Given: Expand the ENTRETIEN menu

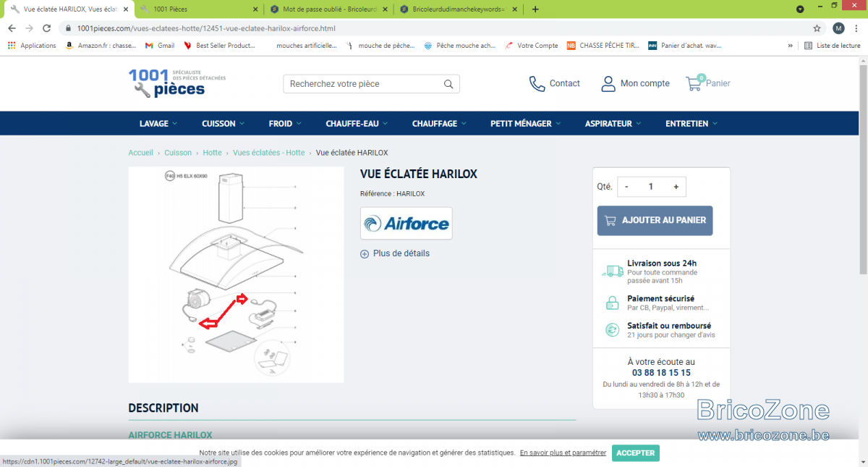Looking at the screenshot, I should [692, 124].
